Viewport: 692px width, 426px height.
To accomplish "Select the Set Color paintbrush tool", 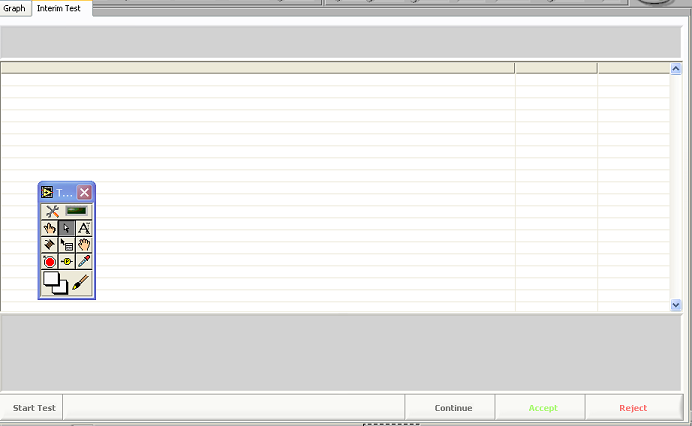I will click(x=80, y=283).
